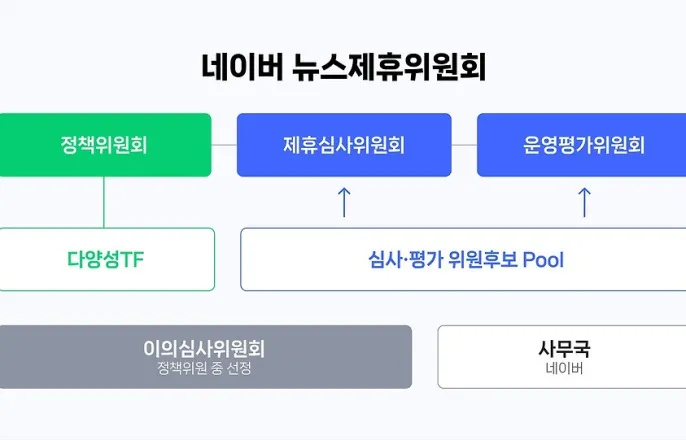Click the 이의심사위원회 heading text

pyautogui.click(x=204, y=349)
